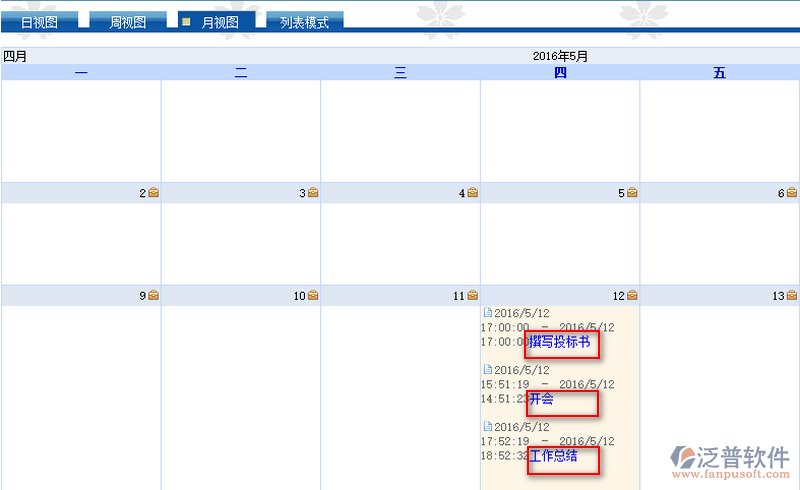Click the briefcase icon for day 5
Screen dimensions: 800x490
coord(633,192)
